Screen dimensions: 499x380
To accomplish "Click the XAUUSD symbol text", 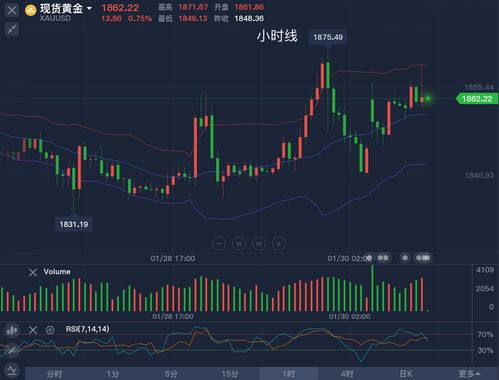I will point(55,18).
